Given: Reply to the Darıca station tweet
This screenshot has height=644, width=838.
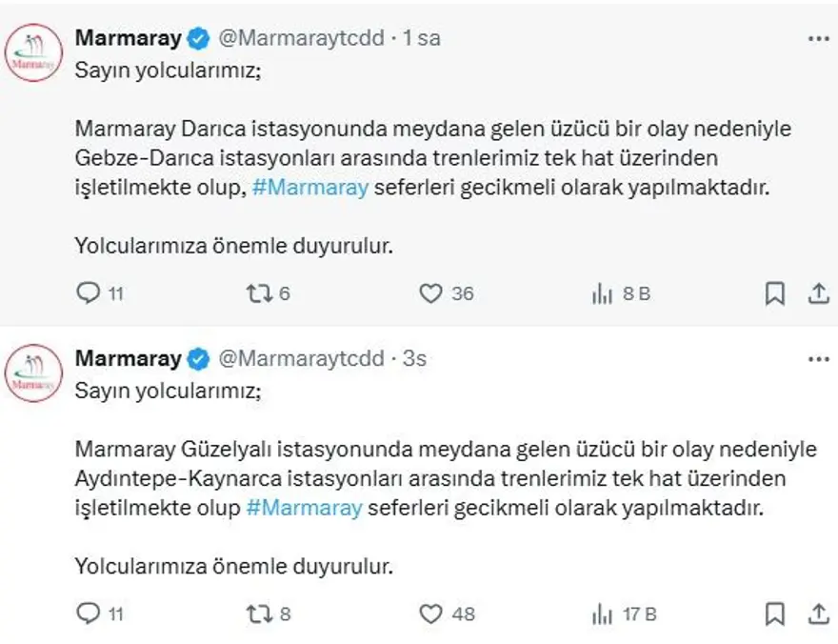Looking at the screenshot, I should click(89, 294).
